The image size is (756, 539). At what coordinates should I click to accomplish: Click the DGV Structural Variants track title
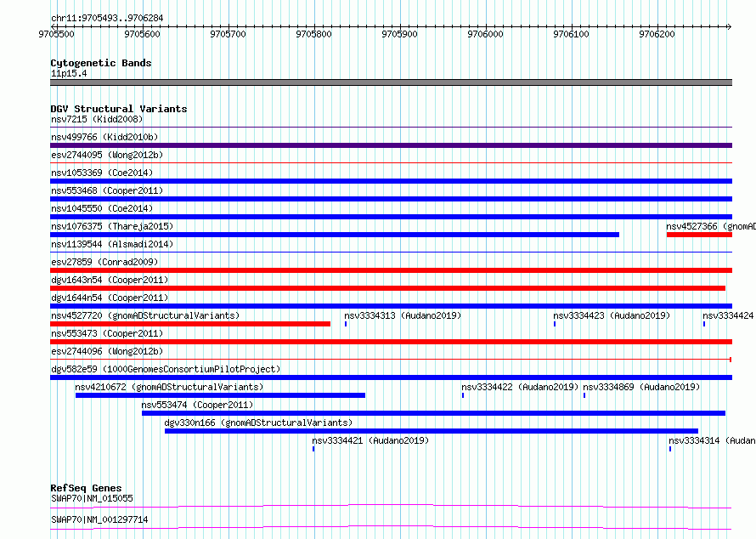(119, 109)
